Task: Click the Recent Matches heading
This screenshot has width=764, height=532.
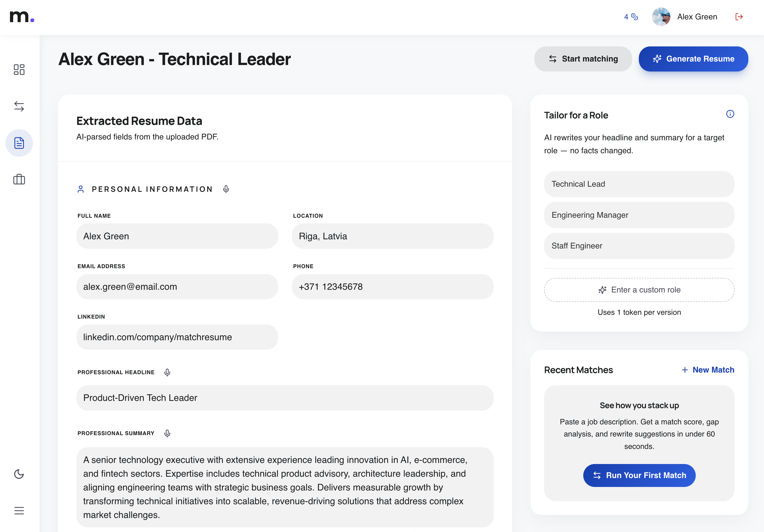Action: [x=578, y=370]
